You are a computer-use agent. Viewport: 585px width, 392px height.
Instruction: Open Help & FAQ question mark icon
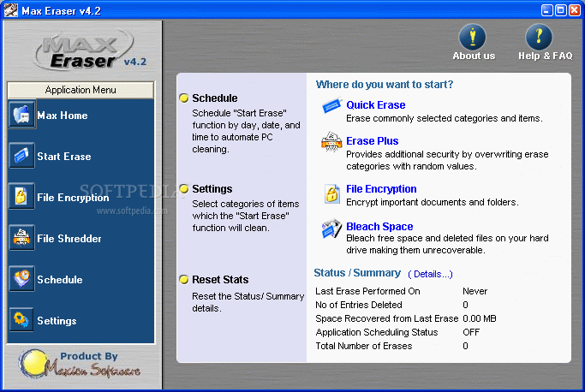coord(539,37)
